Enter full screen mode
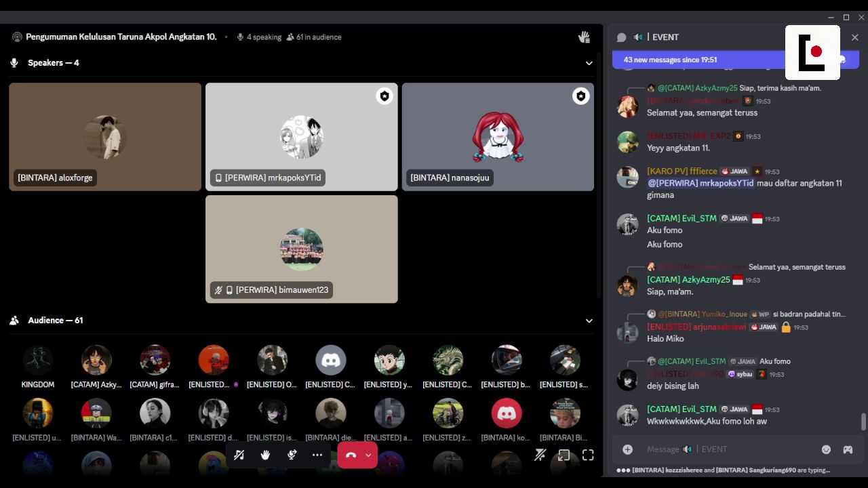 pyautogui.click(x=588, y=455)
